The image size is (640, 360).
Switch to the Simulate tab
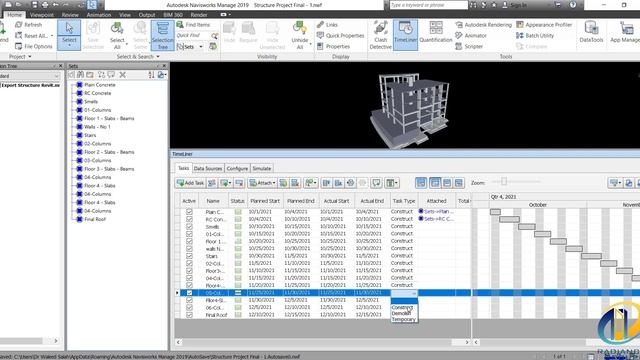tap(262, 168)
